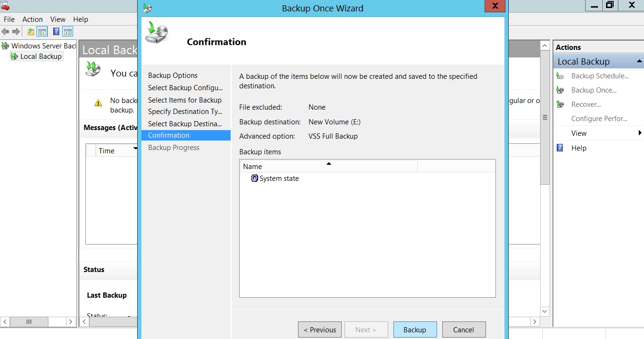Click the blue Help toolbar icon
Viewport: 644px width, 339px height.
[x=56, y=32]
